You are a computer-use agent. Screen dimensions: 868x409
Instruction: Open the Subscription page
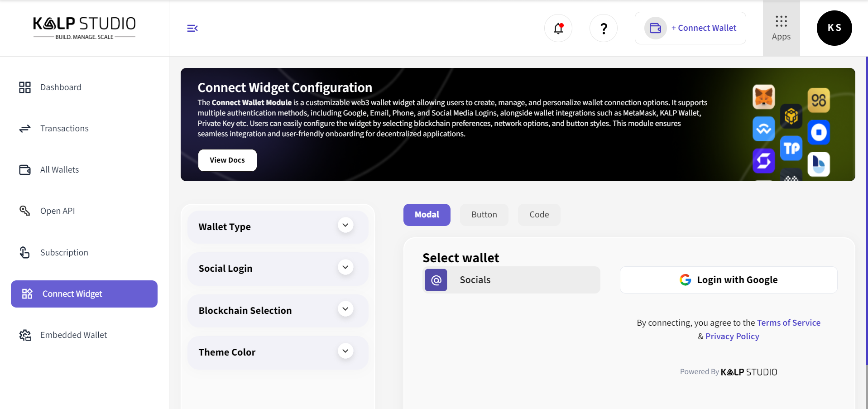point(64,253)
